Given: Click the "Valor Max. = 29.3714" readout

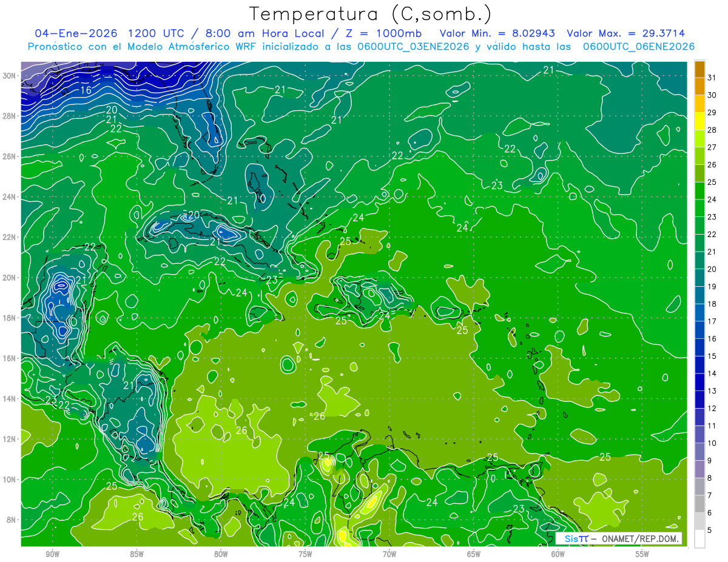Looking at the screenshot, I should 625,33.
